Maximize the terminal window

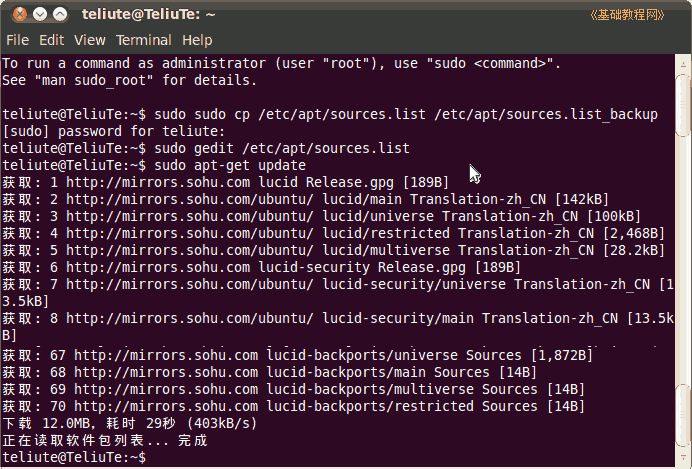(60, 14)
